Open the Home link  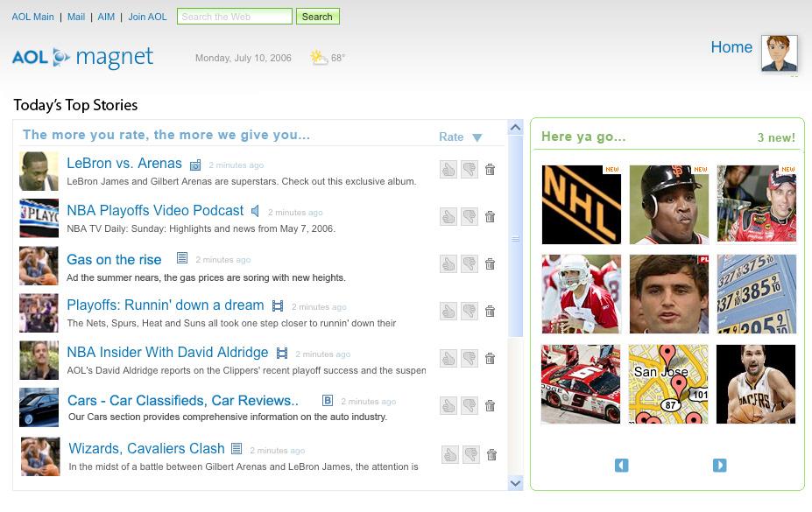731,47
